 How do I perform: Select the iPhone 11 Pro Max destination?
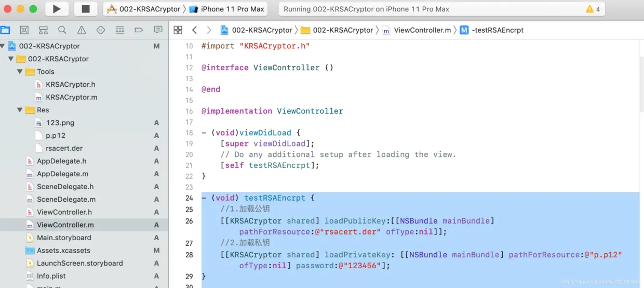tap(227, 9)
